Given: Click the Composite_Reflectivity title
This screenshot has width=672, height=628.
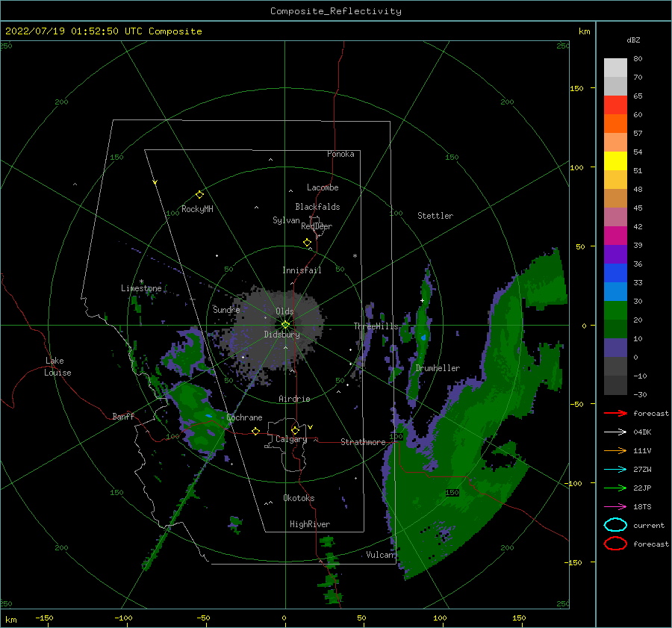Looking at the screenshot, I should pyautogui.click(x=335, y=11).
